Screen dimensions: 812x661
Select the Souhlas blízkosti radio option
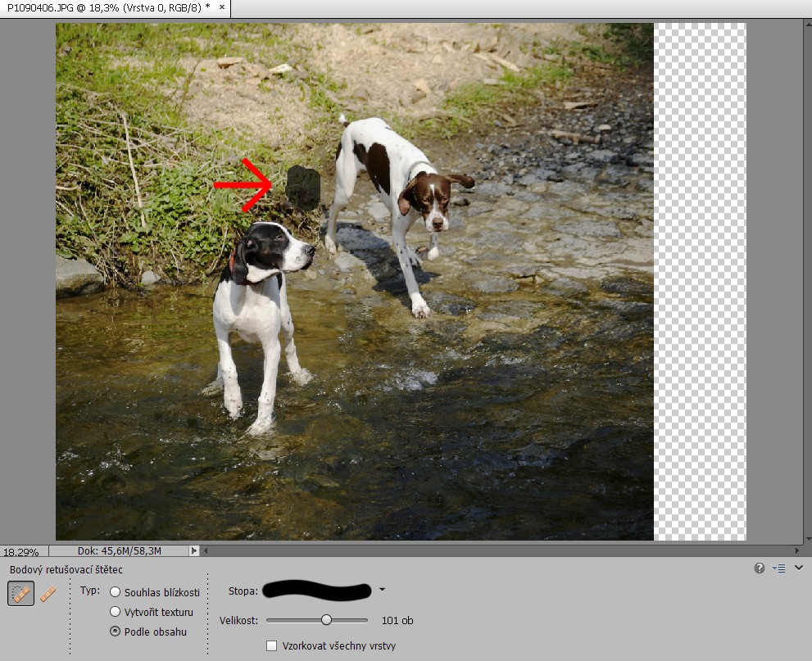pyautogui.click(x=116, y=592)
